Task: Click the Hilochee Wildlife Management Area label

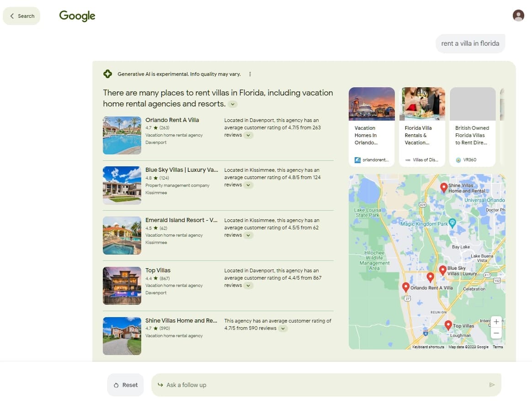Action: (374, 260)
